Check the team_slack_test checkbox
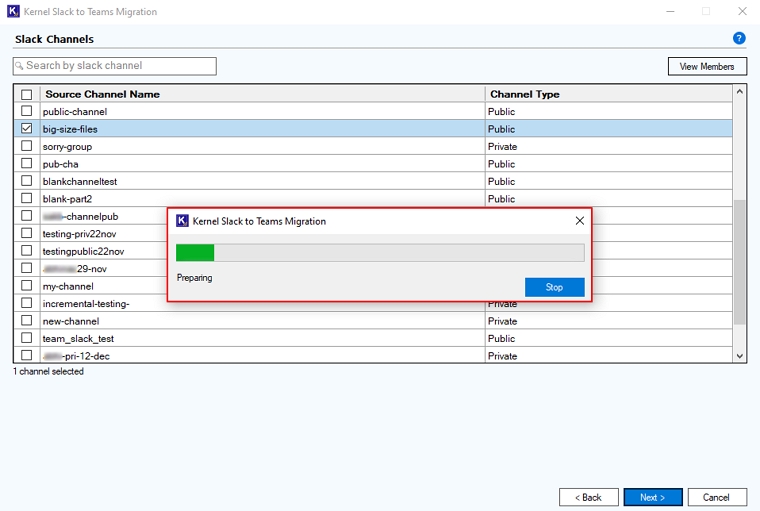760x511 pixels. [x=27, y=338]
